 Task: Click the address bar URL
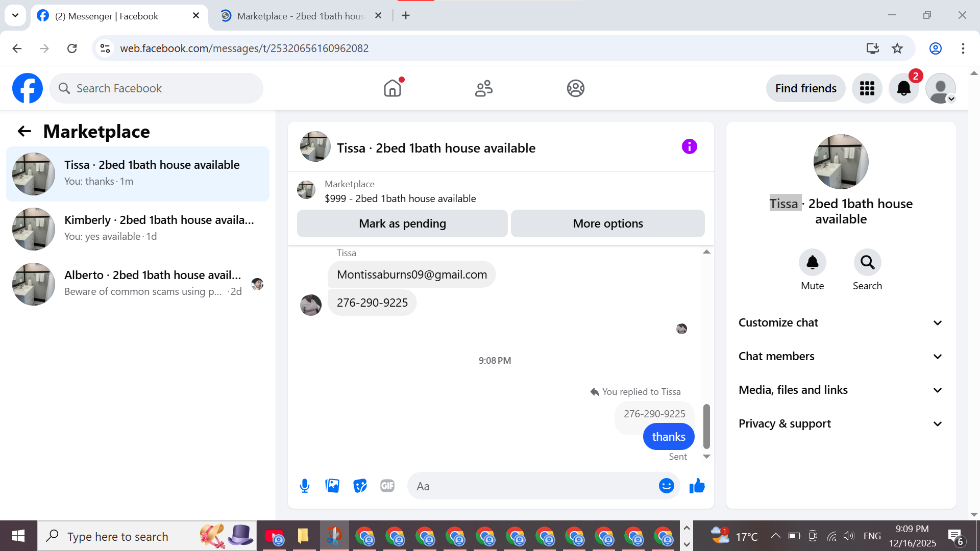click(244, 48)
